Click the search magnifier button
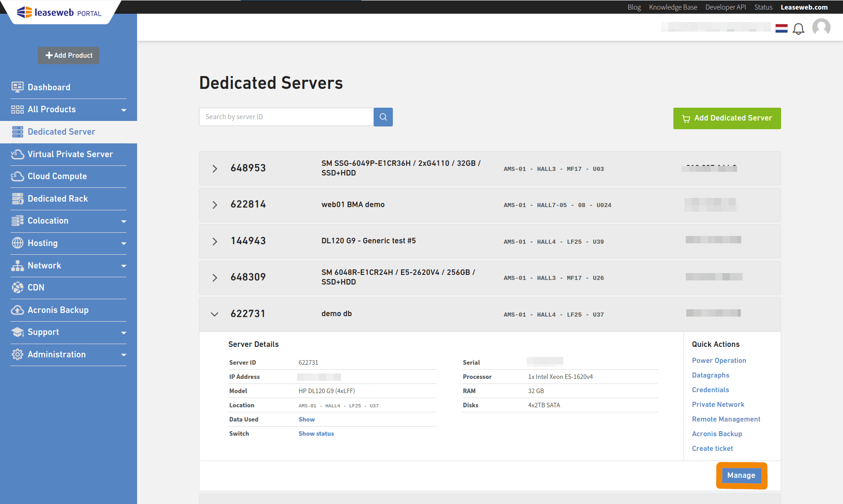This screenshot has width=843, height=504. pyautogui.click(x=383, y=117)
